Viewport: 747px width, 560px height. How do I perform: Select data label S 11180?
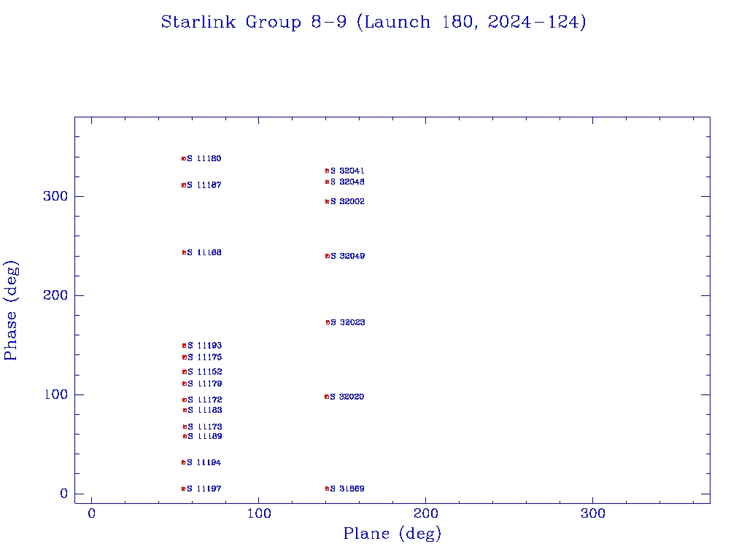click(x=204, y=158)
